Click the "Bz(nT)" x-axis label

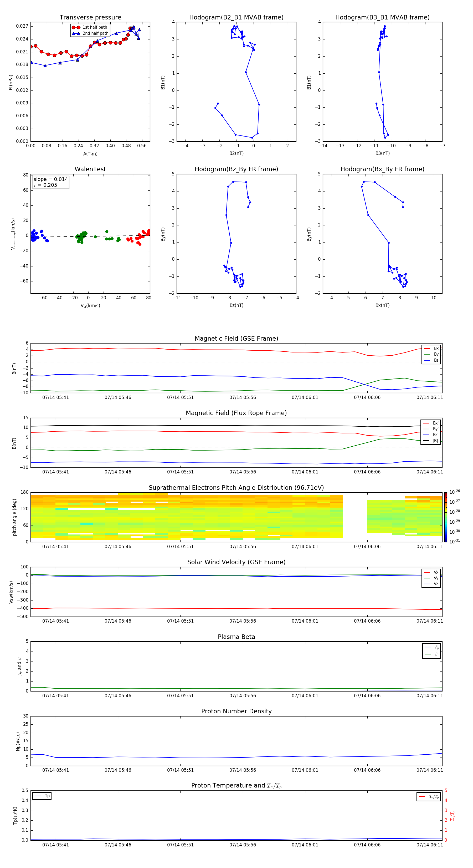236,305
